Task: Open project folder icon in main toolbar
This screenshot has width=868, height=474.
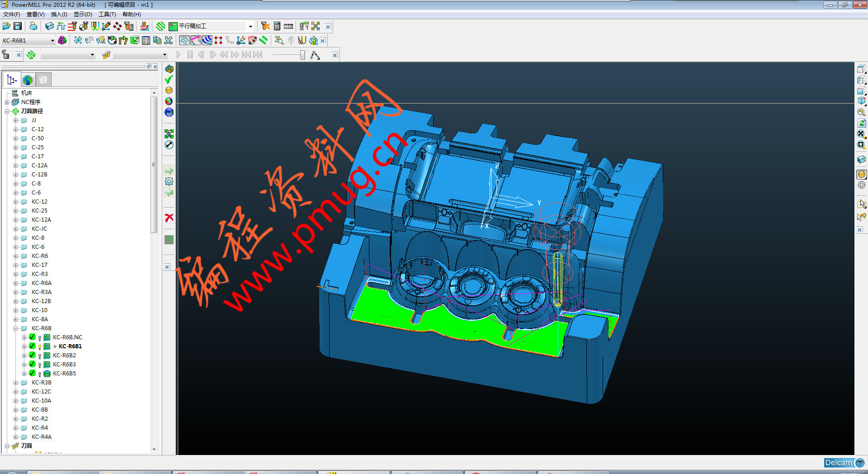Action: click(x=6, y=26)
